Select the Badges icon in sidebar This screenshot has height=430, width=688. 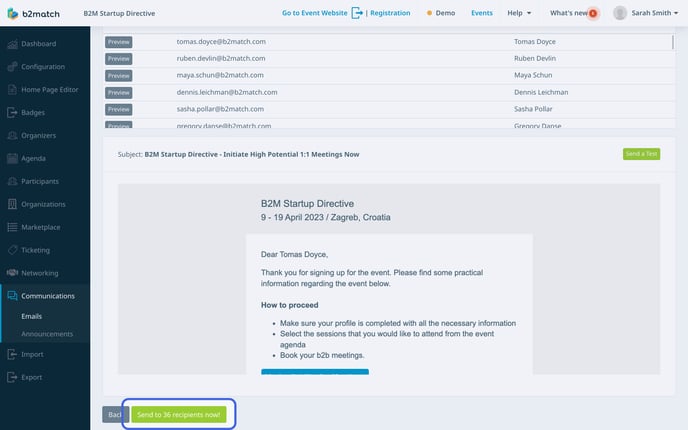(x=12, y=112)
